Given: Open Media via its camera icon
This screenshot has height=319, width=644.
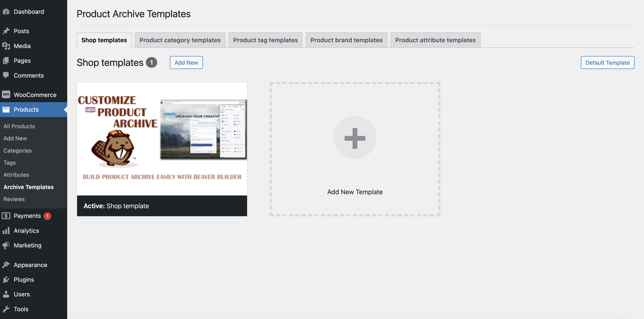Looking at the screenshot, I should (6, 46).
